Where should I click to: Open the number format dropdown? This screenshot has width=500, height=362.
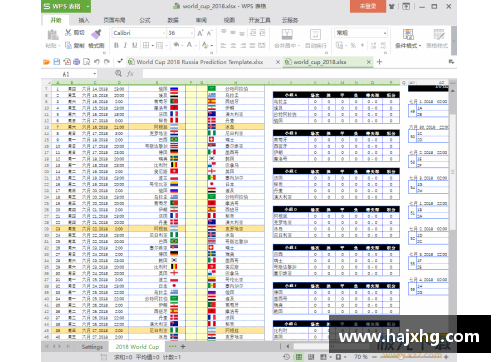[x=385, y=33]
